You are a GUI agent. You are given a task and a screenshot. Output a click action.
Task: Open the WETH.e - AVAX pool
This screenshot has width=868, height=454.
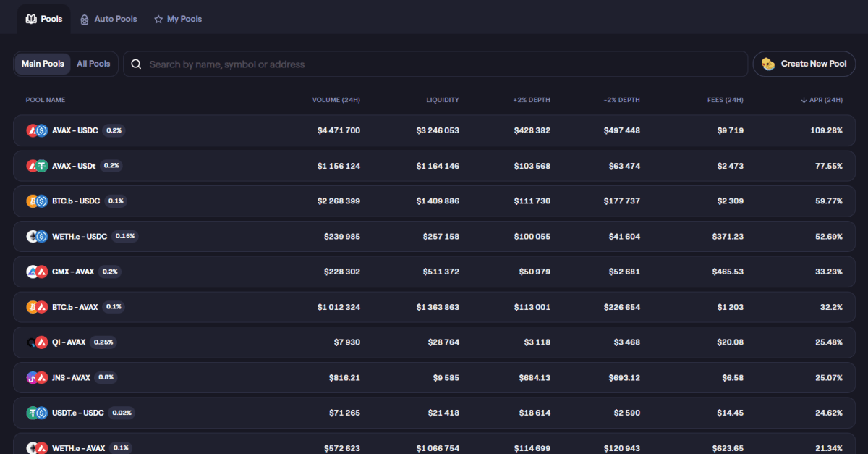pos(434,444)
